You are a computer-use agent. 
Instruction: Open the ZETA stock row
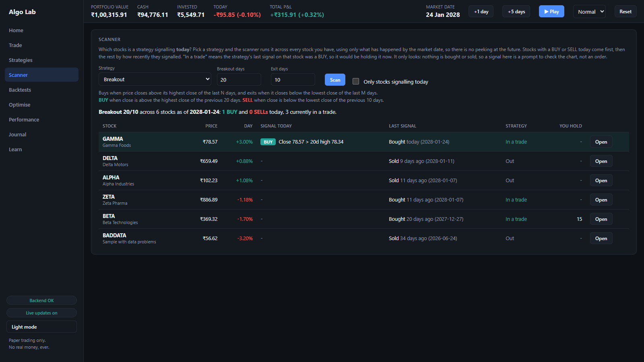[x=601, y=200]
